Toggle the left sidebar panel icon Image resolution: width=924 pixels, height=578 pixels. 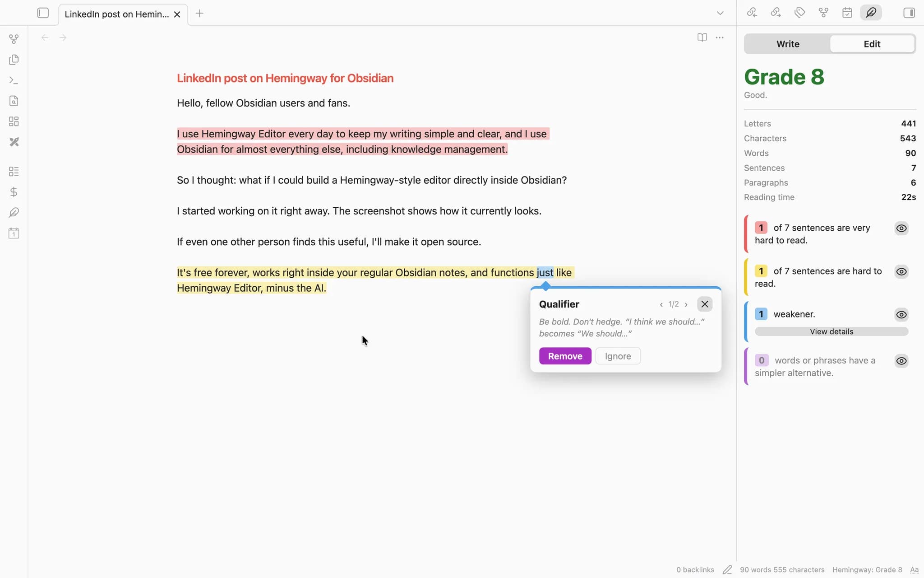click(43, 13)
